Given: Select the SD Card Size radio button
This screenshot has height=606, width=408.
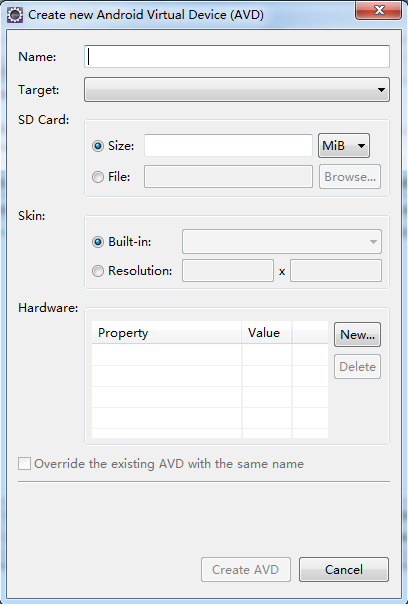Looking at the screenshot, I should point(98,146).
